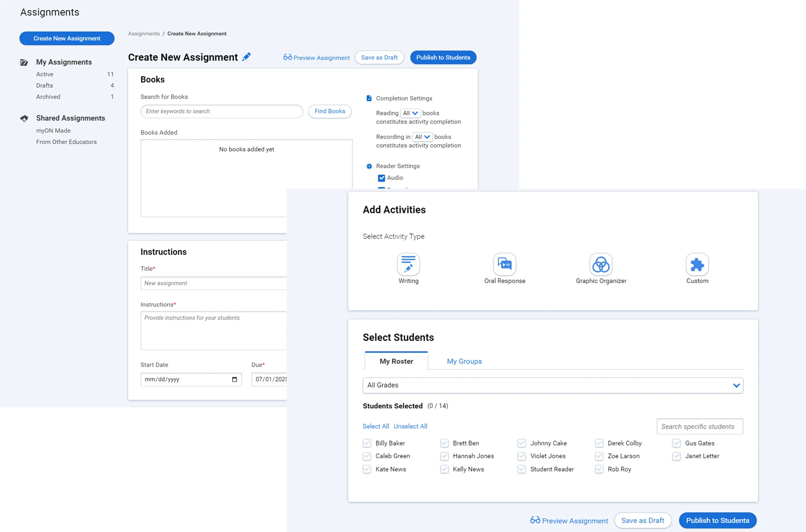Click the Start Date field
This screenshot has width=806, height=532.
point(191,379)
